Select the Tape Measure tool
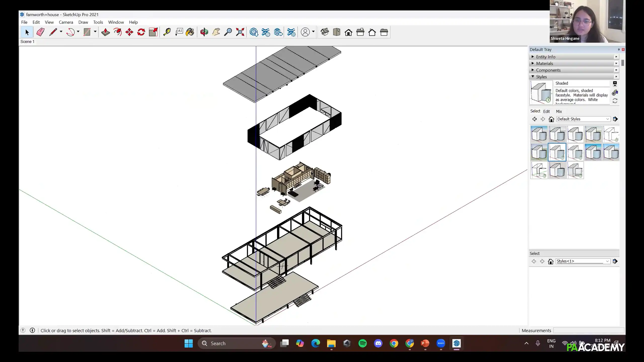The image size is (644, 362). point(167,32)
